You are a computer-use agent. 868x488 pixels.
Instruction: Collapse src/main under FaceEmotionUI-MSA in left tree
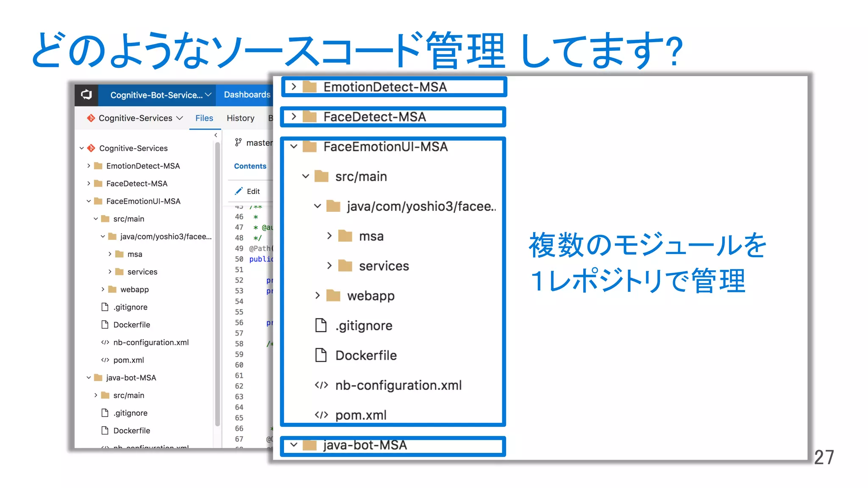96,219
